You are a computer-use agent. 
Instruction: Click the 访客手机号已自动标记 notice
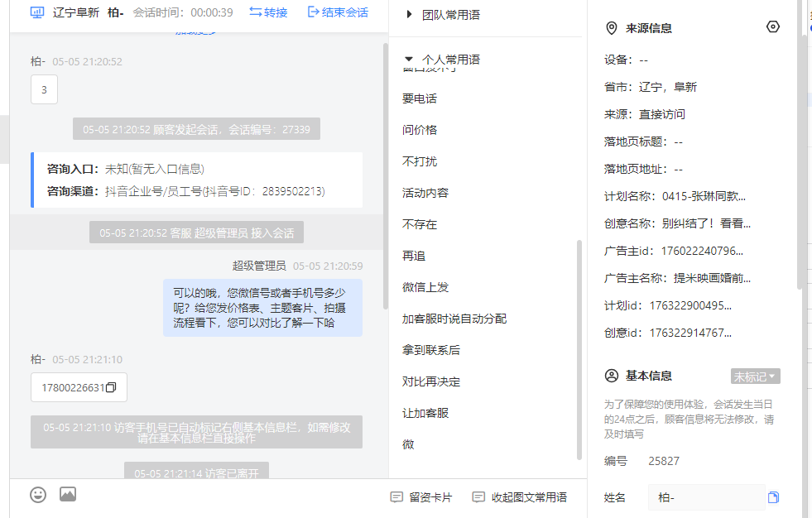(196, 432)
